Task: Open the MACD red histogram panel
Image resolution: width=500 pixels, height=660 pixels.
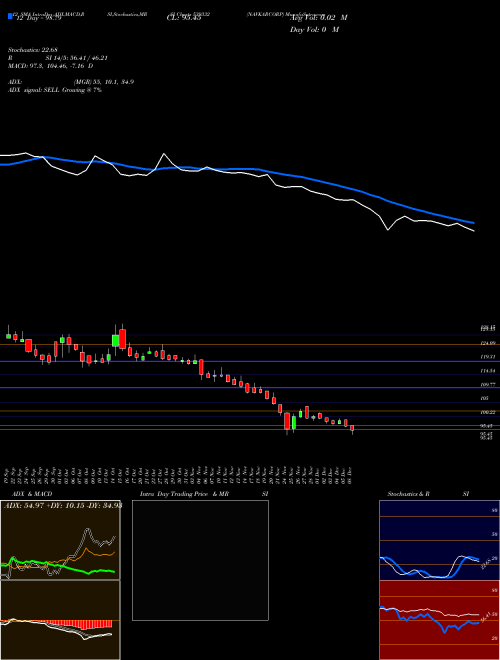Action: (60, 620)
